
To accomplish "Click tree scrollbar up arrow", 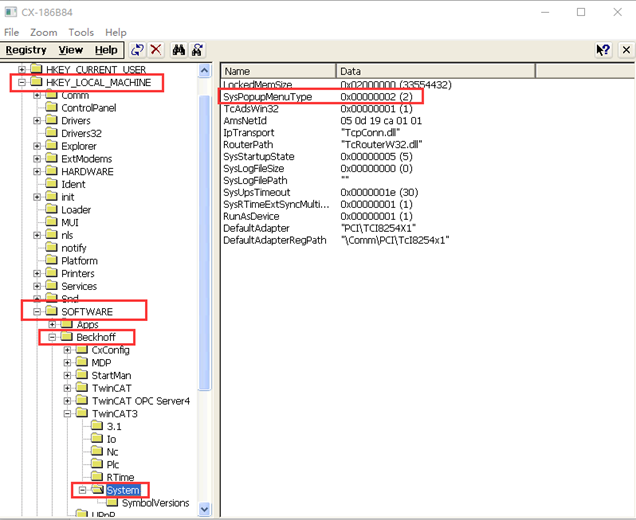I will 204,71.
